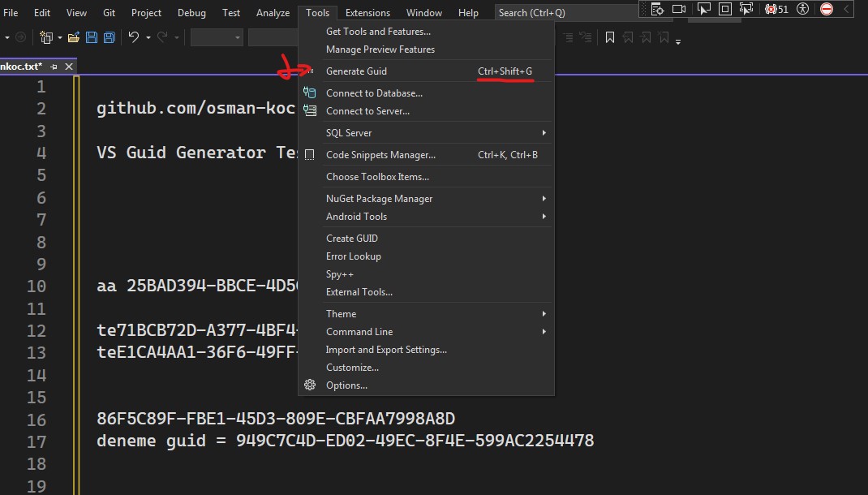Click the Save All icon
868x495 pixels.
coord(110,37)
